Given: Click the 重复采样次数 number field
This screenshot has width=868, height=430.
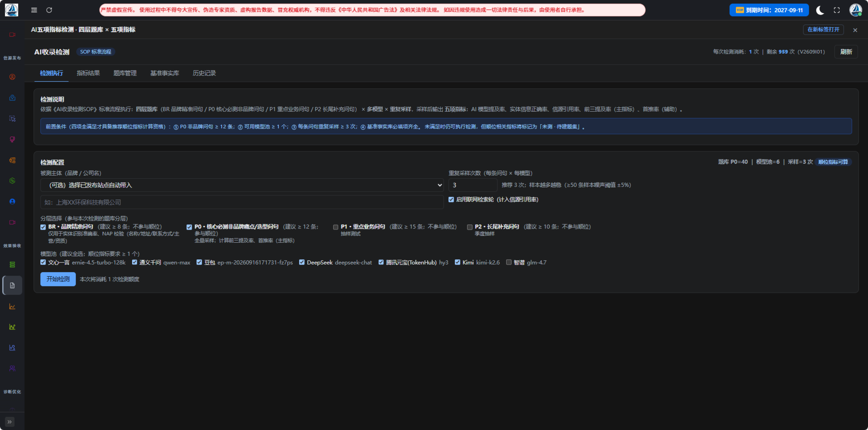Looking at the screenshot, I should pyautogui.click(x=473, y=185).
